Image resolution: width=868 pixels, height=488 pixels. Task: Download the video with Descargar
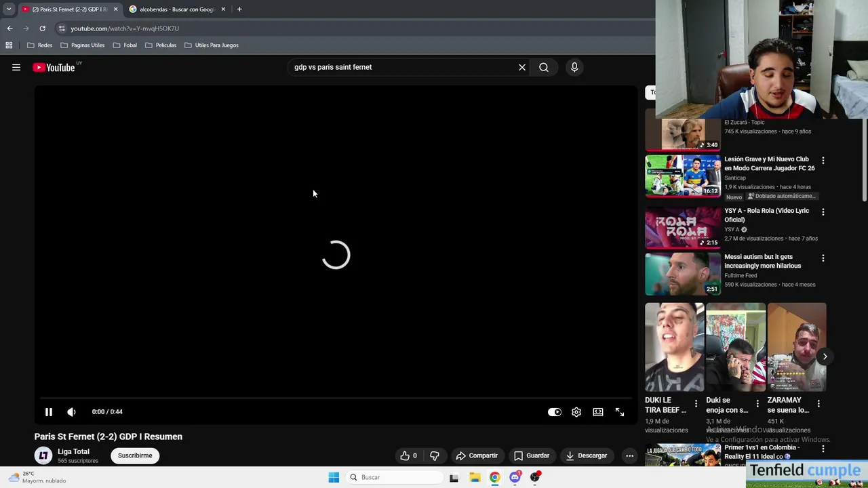point(587,455)
